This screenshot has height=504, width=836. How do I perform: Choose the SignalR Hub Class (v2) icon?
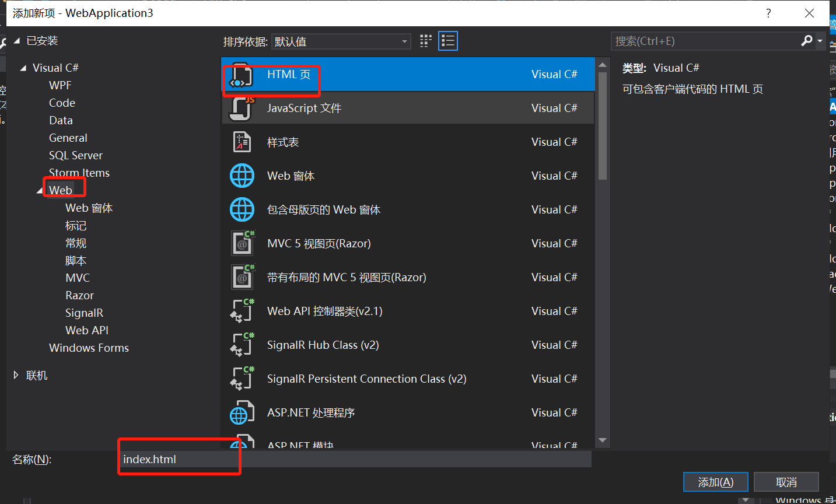pyautogui.click(x=242, y=345)
